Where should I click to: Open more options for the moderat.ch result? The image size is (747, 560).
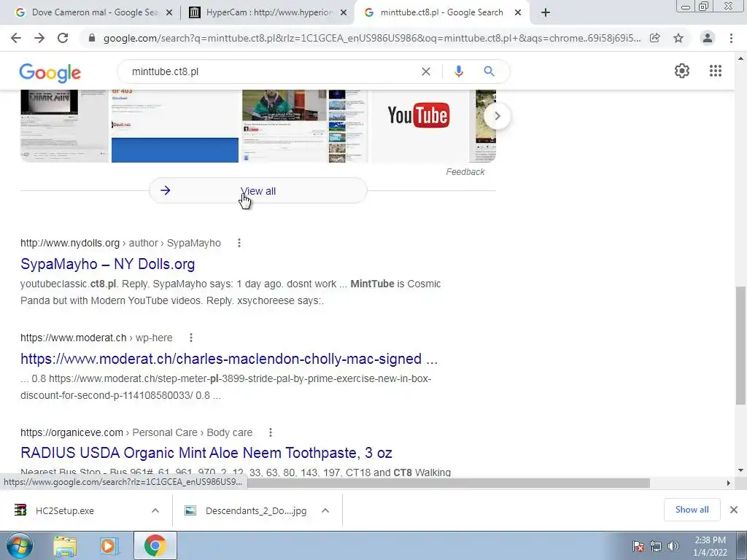(x=191, y=338)
